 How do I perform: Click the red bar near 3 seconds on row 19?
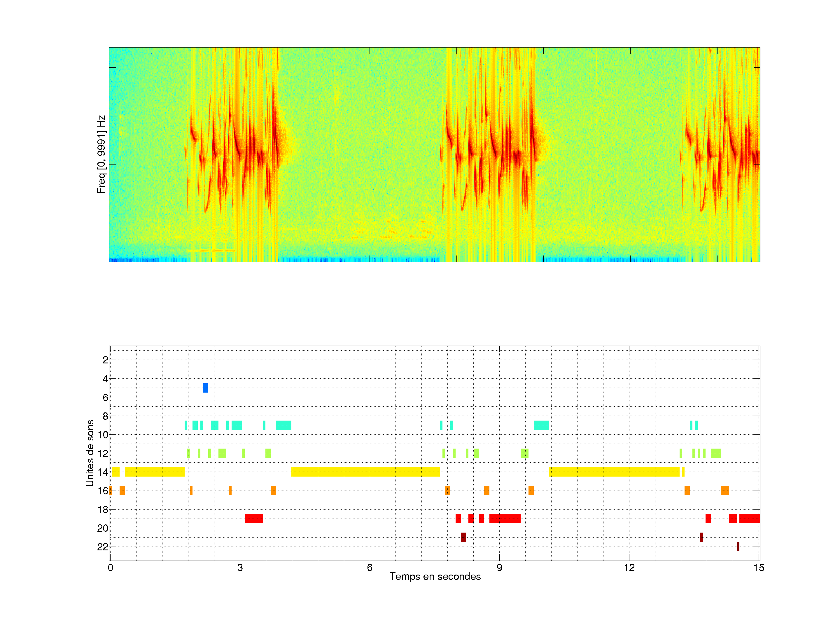point(254,518)
